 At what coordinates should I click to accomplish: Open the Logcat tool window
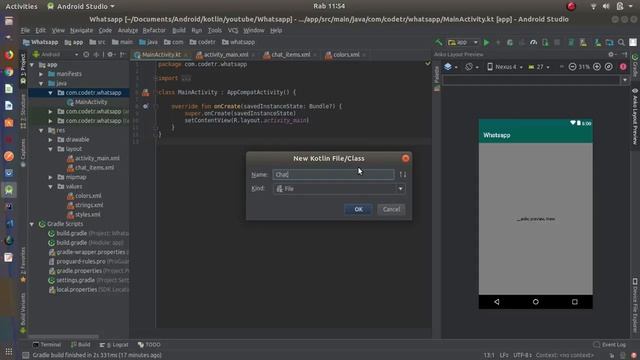coord(114,345)
